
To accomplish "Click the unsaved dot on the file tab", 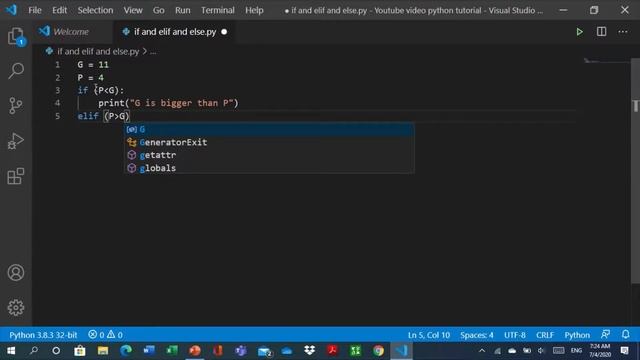I will pyautogui.click(x=224, y=32).
